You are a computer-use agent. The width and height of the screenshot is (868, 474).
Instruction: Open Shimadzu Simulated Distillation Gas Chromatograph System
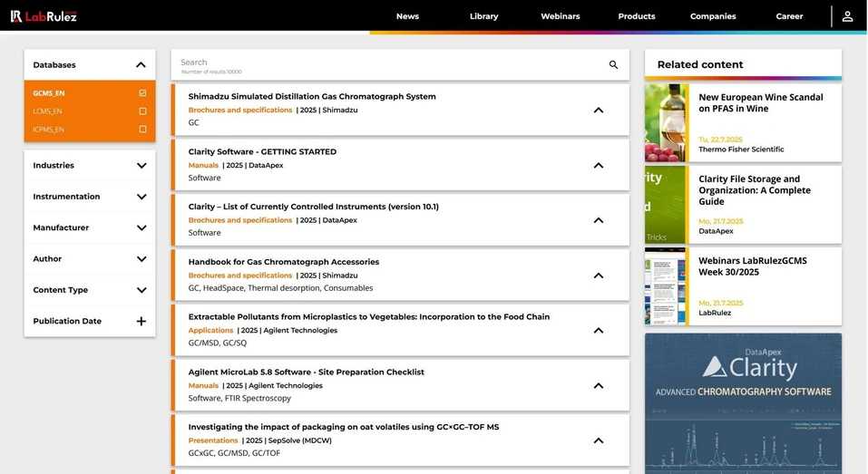coord(312,96)
